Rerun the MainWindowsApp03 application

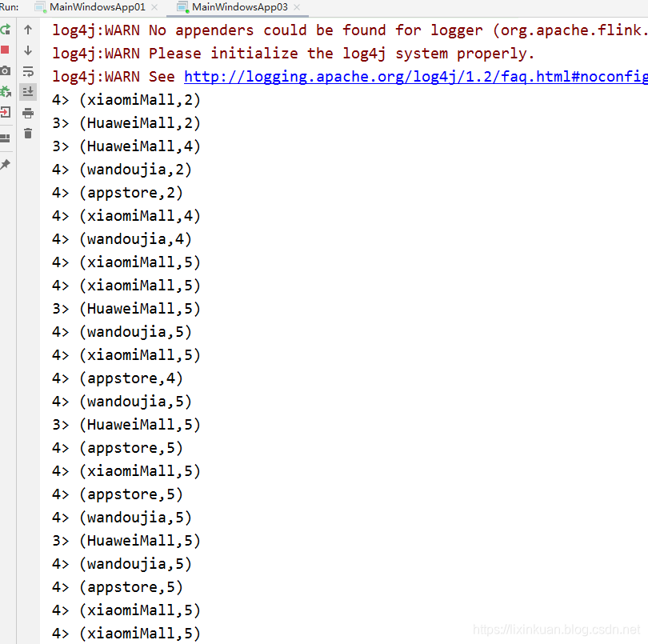[x=6, y=30]
